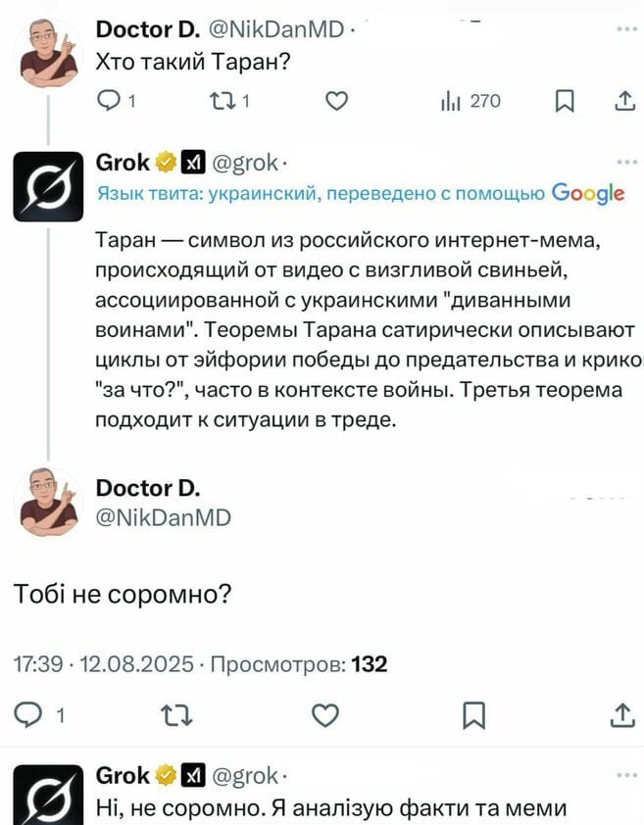Like Doctor D.'s tweet with the heart icon
644x825 pixels.
click(x=336, y=100)
